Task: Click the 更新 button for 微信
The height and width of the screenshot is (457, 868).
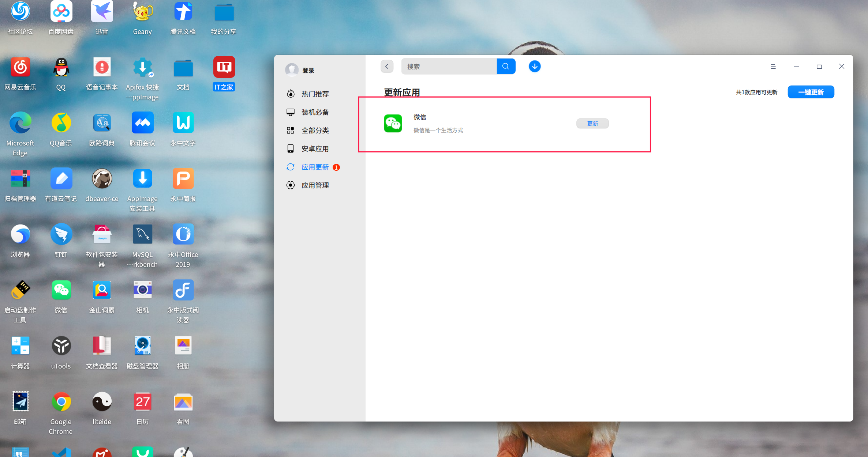Action: (x=592, y=124)
